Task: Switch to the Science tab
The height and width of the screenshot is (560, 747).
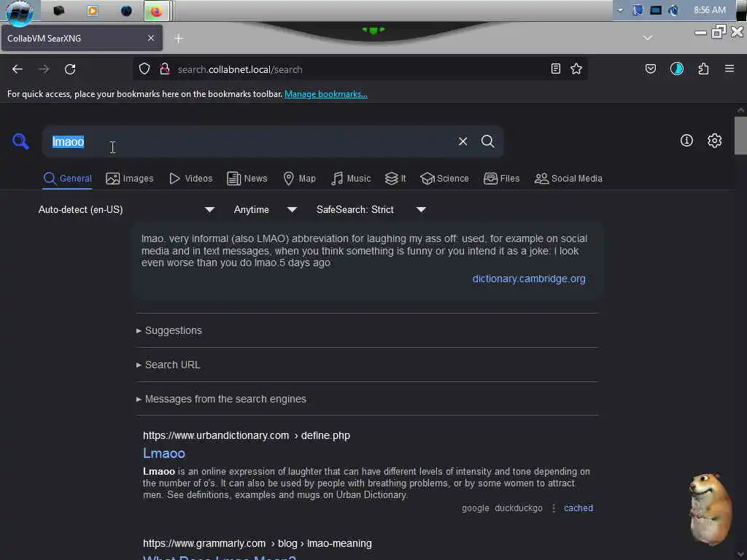Action: 444,179
